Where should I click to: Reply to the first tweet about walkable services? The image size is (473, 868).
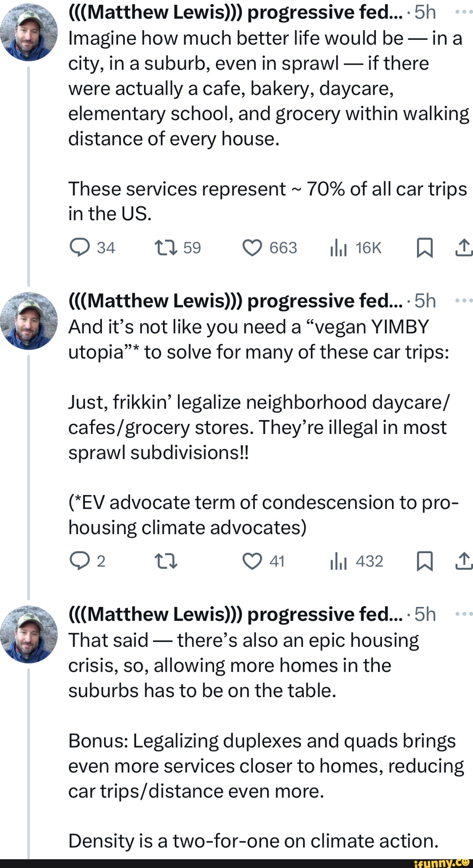tap(79, 248)
